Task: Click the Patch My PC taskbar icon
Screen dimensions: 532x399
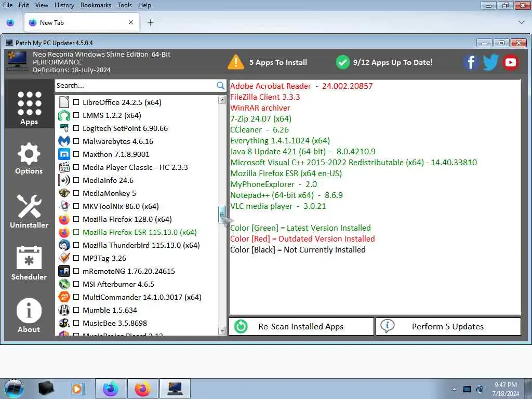Action: [x=175, y=389]
